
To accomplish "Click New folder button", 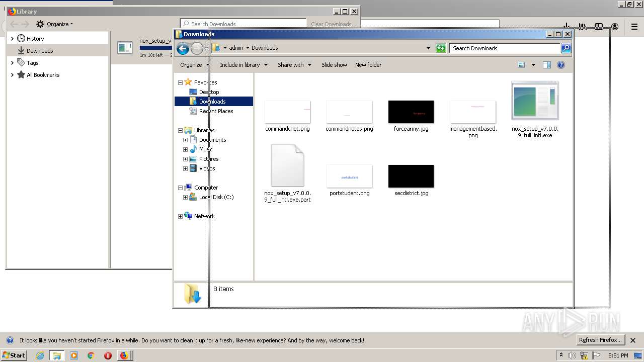I will (x=368, y=65).
